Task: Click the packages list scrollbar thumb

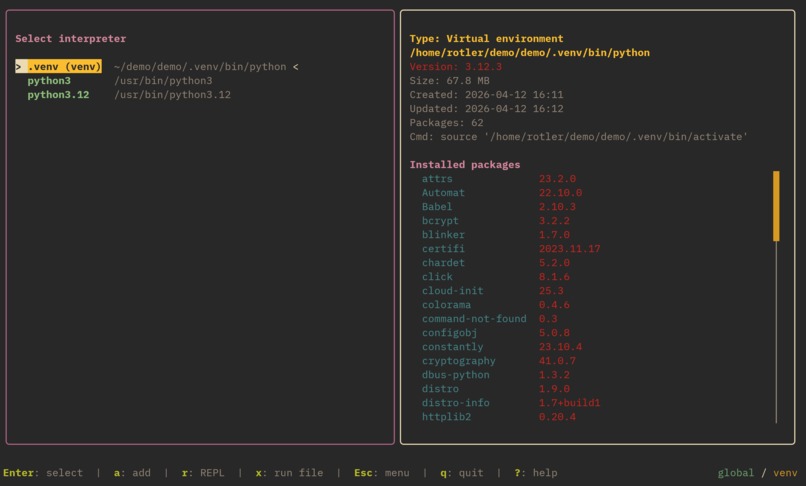Action: pos(776,206)
